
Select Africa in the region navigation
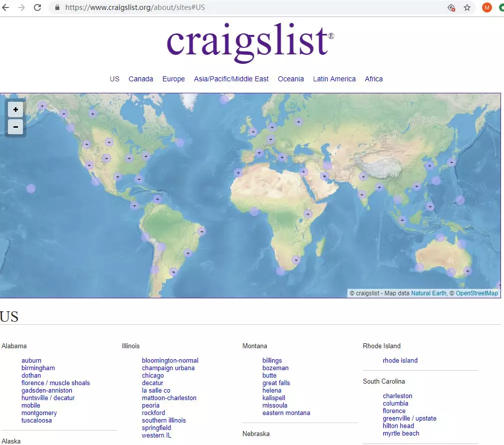pyautogui.click(x=374, y=79)
